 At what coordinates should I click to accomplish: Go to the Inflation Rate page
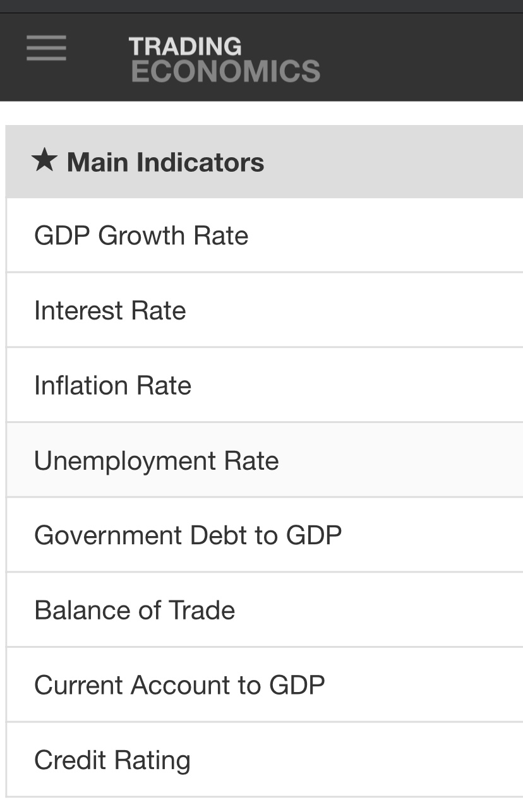coord(112,385)
